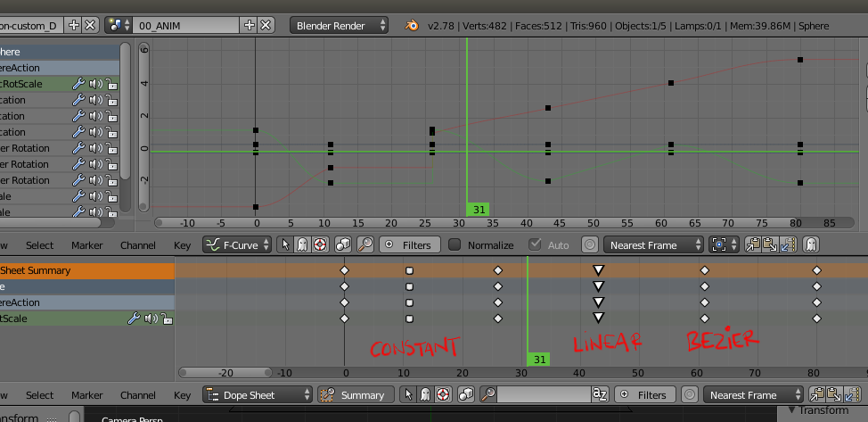Create ghost curves icon in graph editor header
Viewport: 868px width, 422px height.
click(811, 244)
